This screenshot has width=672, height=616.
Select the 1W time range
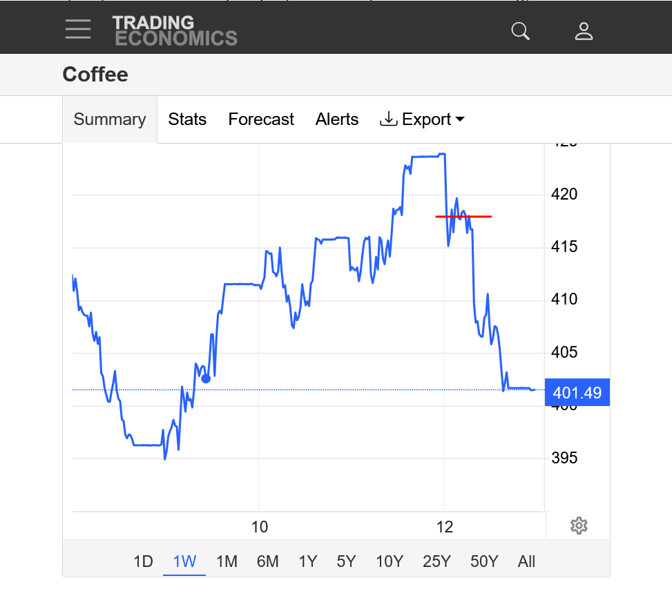184,561
